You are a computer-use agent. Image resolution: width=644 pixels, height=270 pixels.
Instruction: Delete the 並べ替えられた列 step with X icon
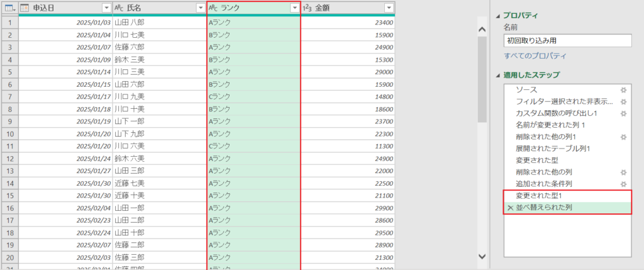511,208
